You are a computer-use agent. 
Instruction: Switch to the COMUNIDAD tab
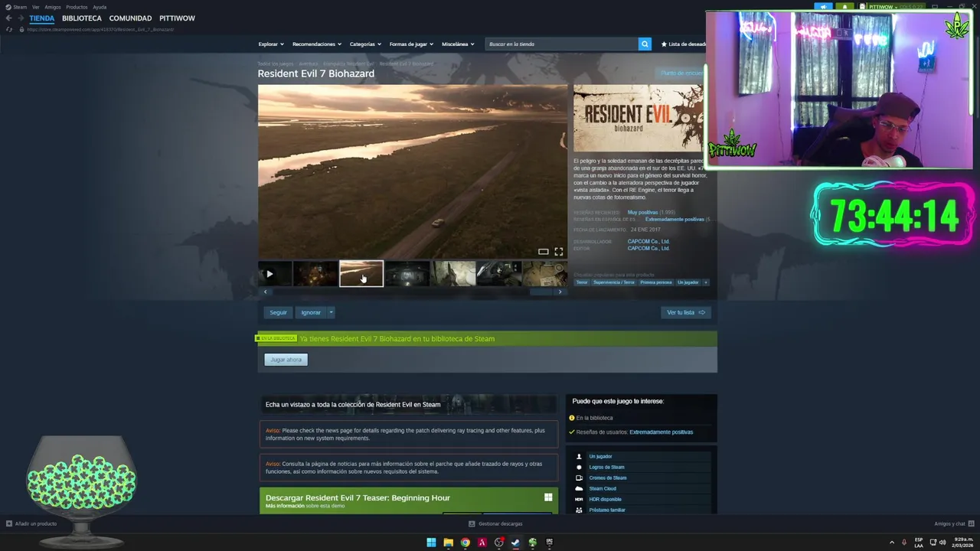click(x=130, y=18)
